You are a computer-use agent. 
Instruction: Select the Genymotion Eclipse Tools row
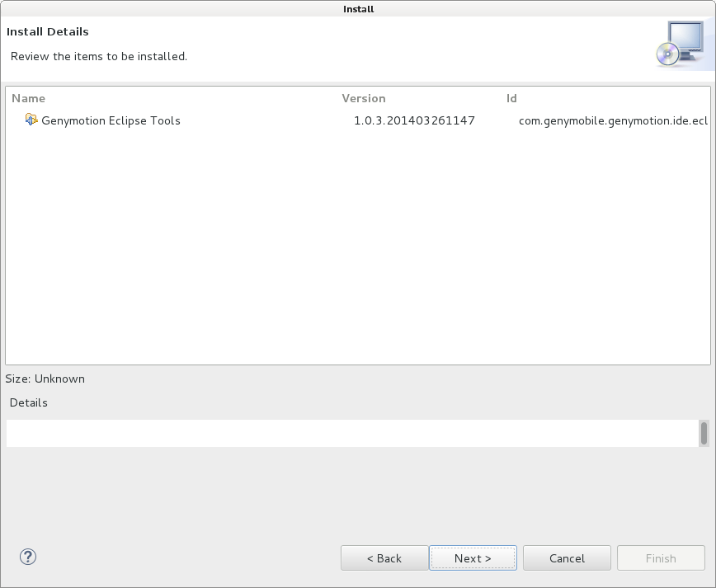(358, 120)
